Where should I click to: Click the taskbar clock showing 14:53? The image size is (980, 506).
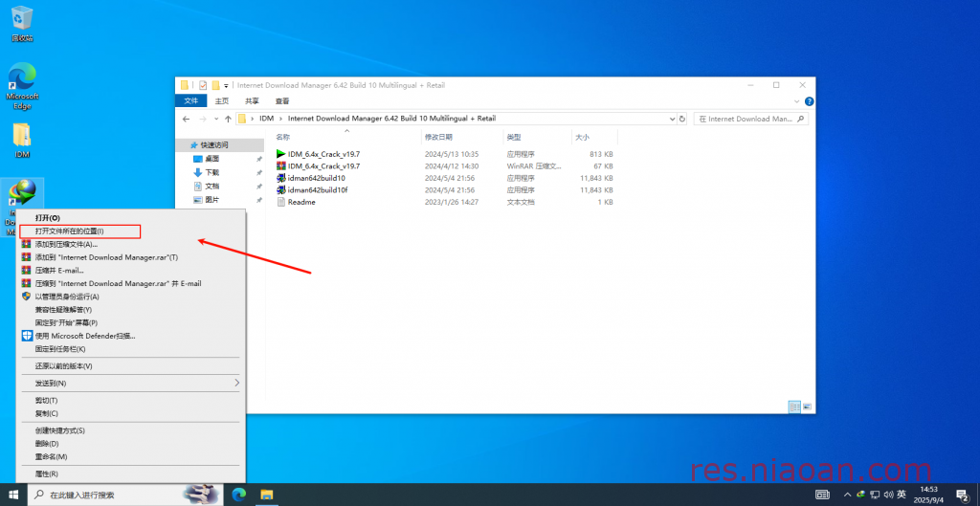929,495
